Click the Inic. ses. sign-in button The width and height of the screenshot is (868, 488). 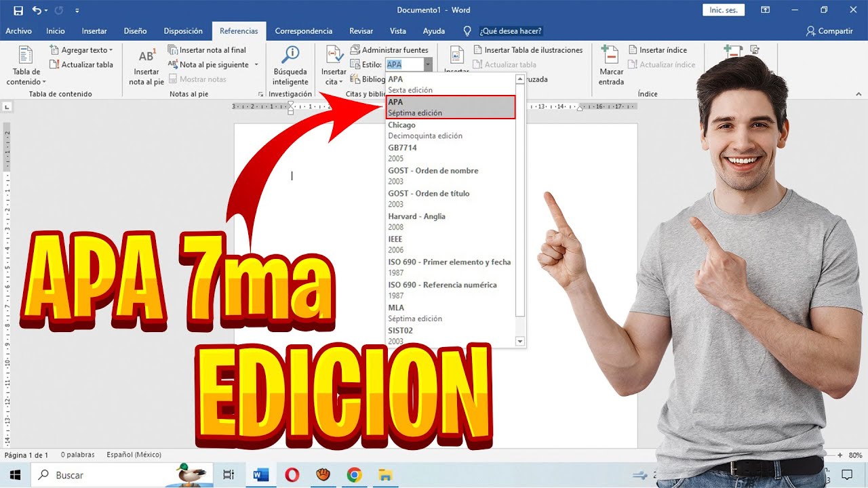pos(724,10)
